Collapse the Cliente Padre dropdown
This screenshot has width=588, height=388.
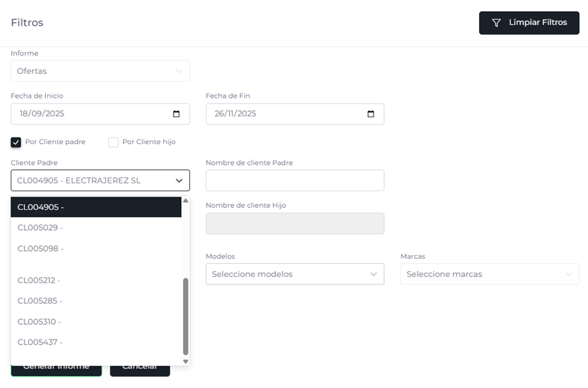click(179, 181)
